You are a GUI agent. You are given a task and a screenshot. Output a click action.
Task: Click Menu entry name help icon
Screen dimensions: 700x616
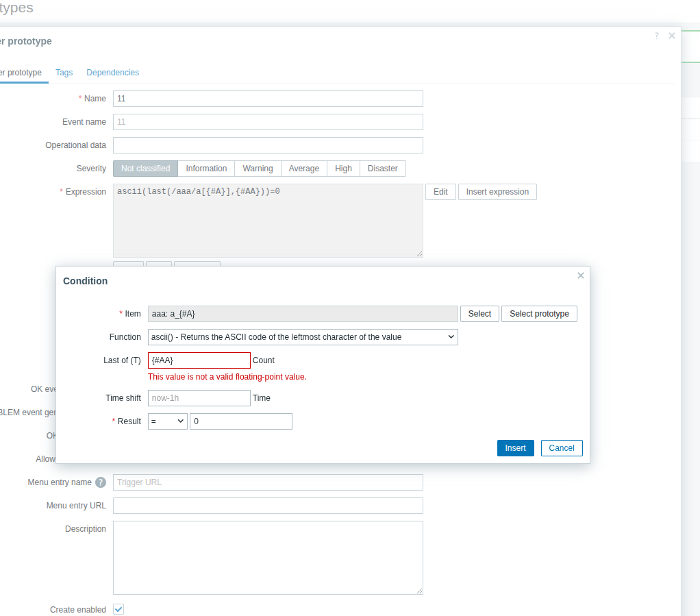[101, 482]
